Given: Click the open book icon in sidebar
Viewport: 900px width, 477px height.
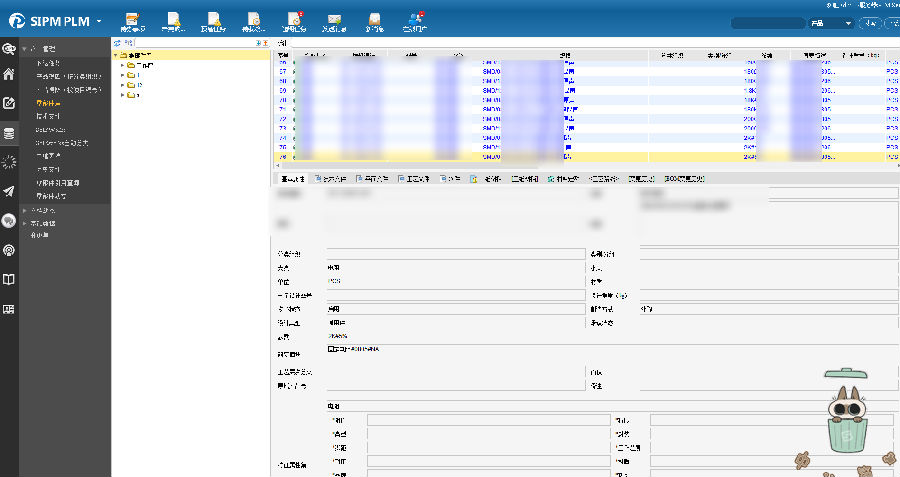Looking at the screenshot, I should point(9,280).
